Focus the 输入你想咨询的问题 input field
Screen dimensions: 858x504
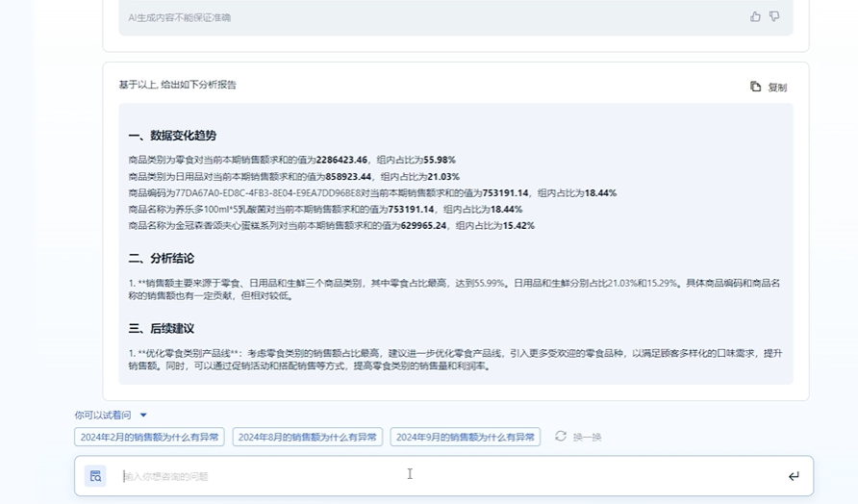click(x=442, y=476)
